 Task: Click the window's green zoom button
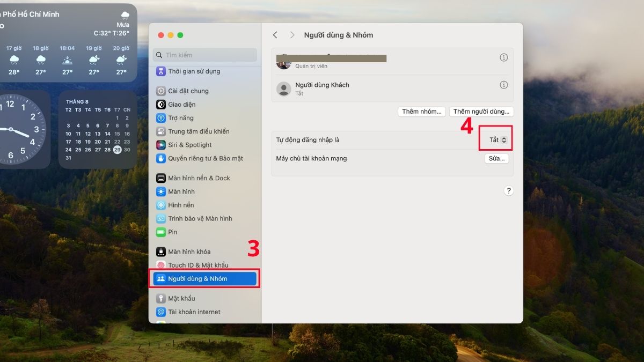180,35
